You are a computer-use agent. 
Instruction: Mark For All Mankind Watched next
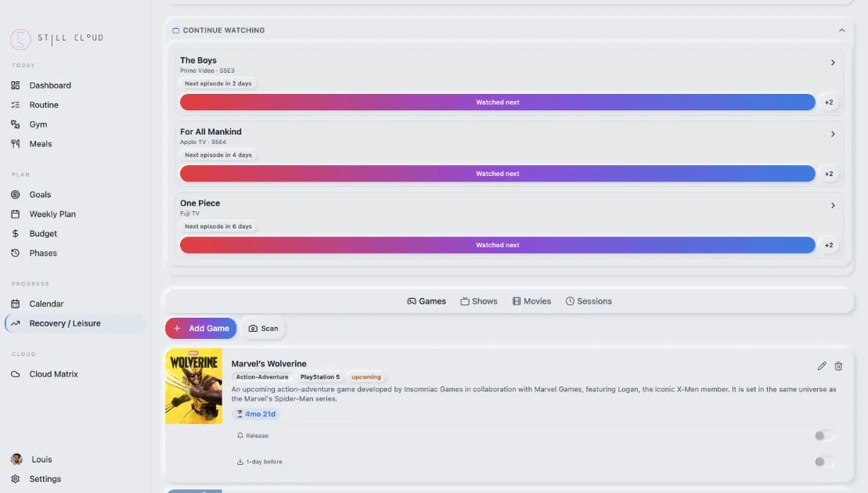click(497, 174)
